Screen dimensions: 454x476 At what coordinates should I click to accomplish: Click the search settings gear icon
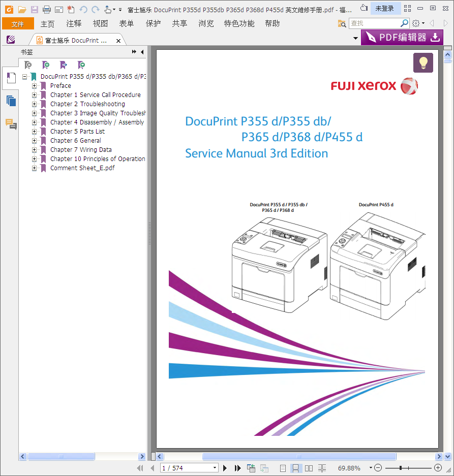416,23
